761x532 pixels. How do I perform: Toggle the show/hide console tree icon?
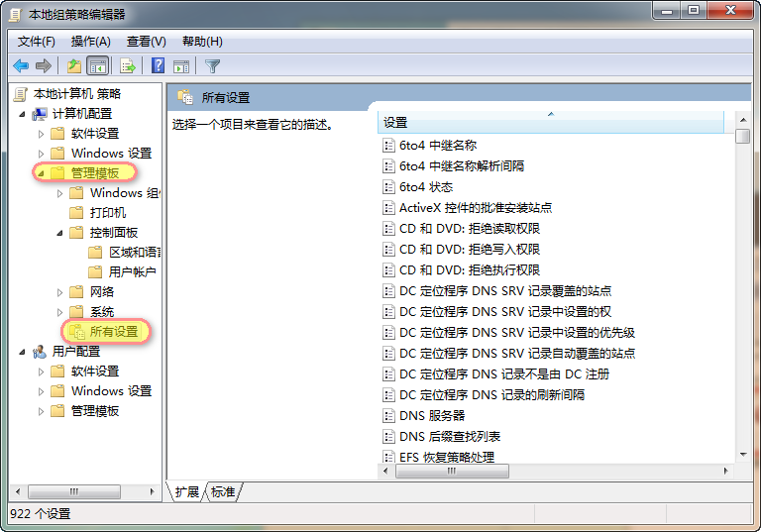click(x=97, y=66)
